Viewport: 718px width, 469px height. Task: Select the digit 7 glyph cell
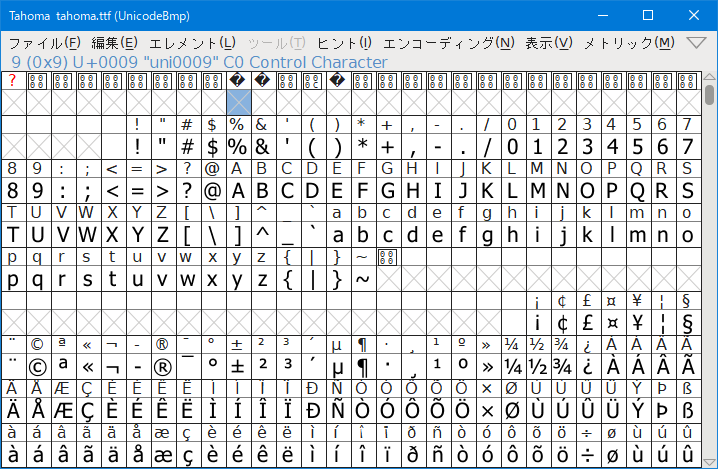pyautogui.click(x=687, y=147)
